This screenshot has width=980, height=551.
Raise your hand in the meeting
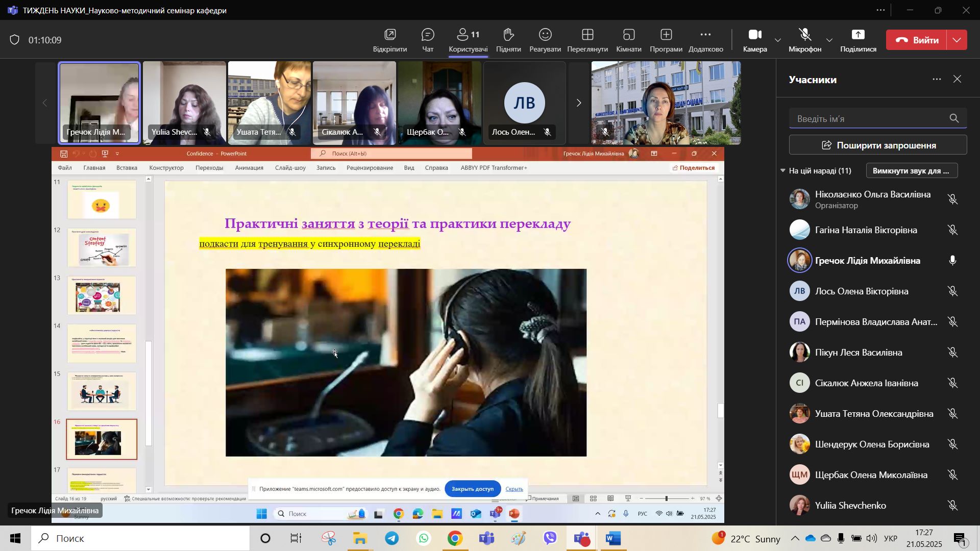click(x=508, y=40)
